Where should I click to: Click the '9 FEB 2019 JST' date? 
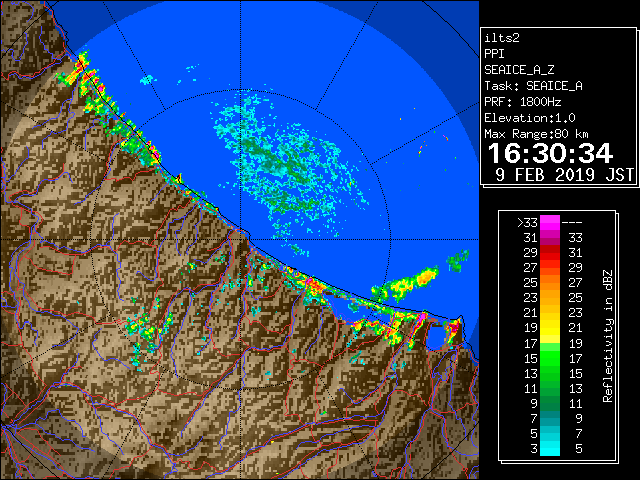click(564, 175)
